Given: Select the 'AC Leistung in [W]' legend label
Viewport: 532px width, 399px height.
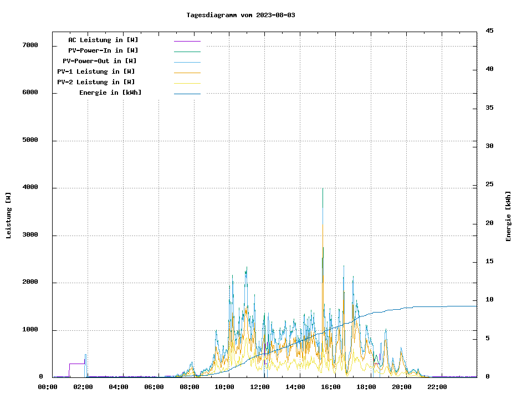Looking at the screenshot, I should (103, 40).
